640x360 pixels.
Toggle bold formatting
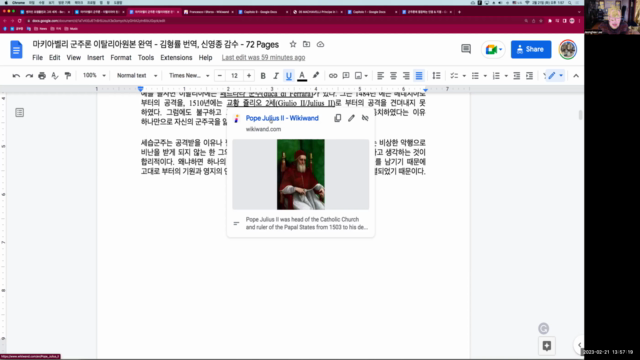tap(263, 76)
